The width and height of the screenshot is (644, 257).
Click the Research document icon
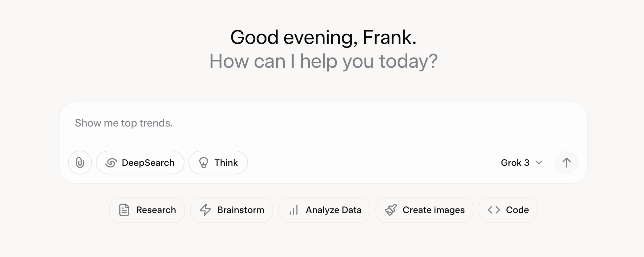click(x=124, y=210)
